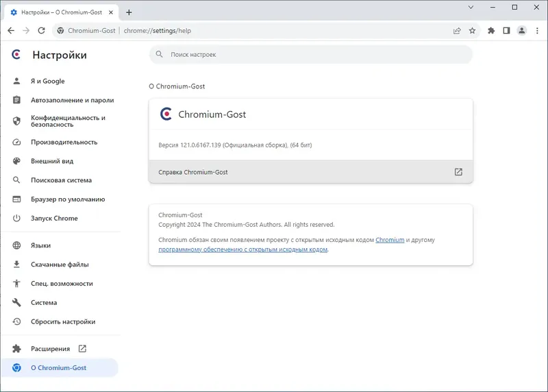Open the profile avatar icon
The height and width of the screenshot is (392, 548).
[x=521, y=31]
